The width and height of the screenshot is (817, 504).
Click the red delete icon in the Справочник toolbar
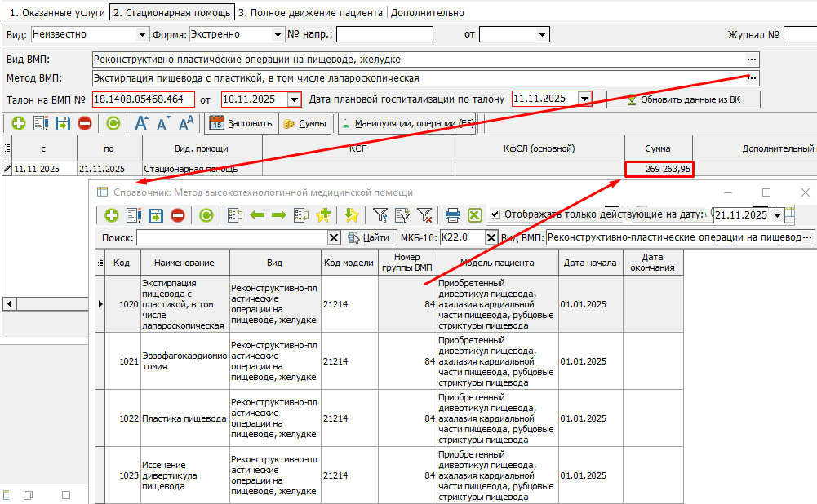coord(177,215)
